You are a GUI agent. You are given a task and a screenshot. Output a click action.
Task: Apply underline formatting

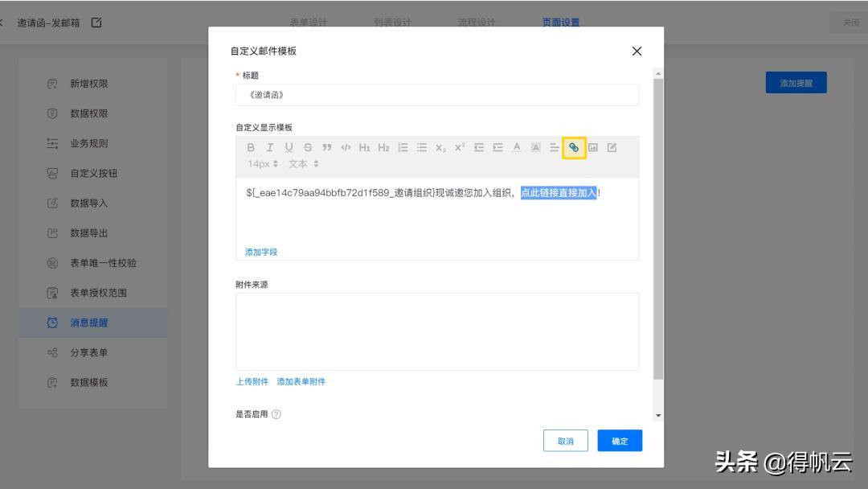pyautogui.click(x=288, y=147)
